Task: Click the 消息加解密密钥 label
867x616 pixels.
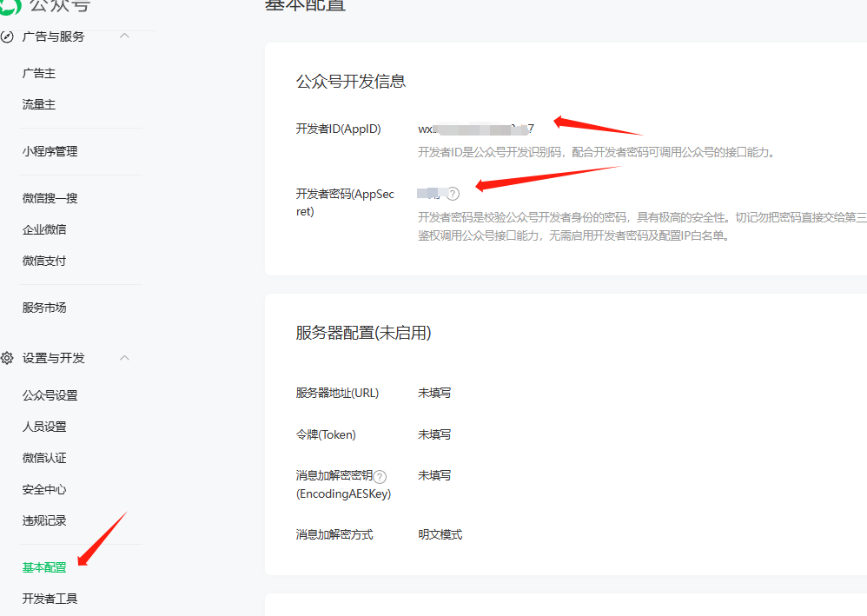Action: pos(334,475)
